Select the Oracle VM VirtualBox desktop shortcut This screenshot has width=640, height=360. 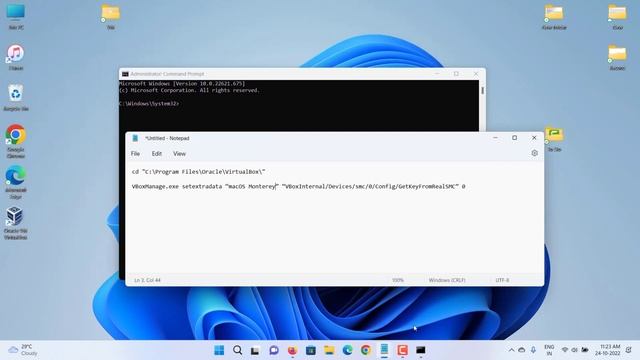tap(16, 223)
